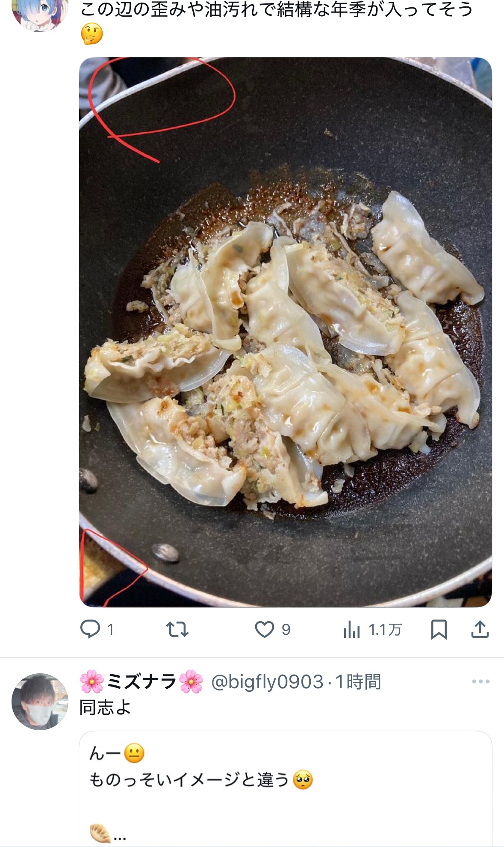The width and height of the screenshot is (504, 847).
Task: Open quoted post reading ものっそいイメージと違う
Action: pyautogui.click(x=285, y=788)
